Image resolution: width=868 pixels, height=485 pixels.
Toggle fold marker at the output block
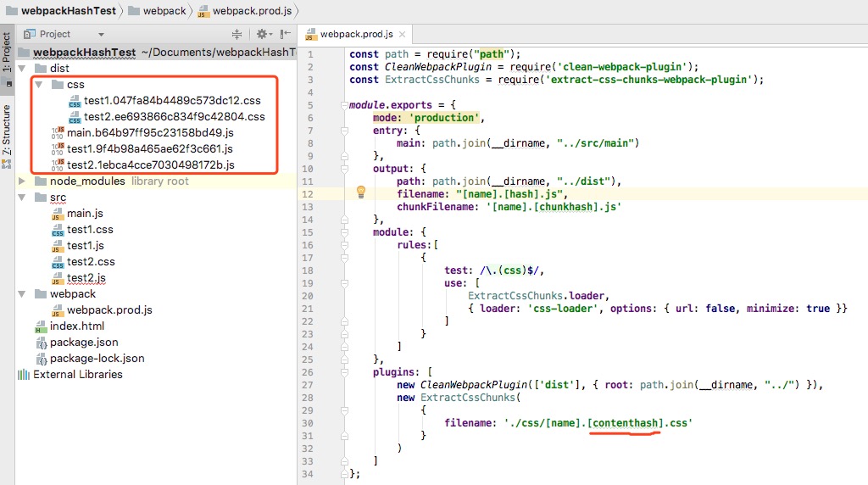click(x=345, y=168)
